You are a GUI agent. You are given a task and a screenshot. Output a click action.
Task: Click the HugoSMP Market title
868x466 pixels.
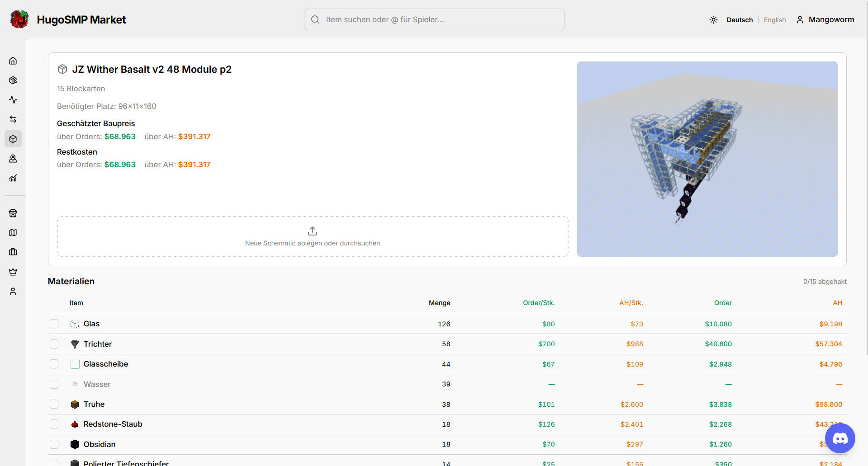coord(81,19)
